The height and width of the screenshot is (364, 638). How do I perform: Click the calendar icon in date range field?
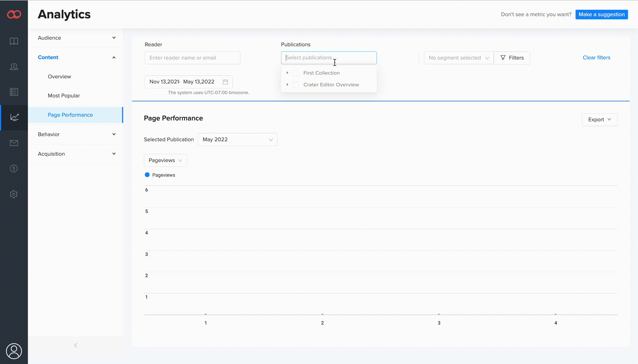pos(225,82)
